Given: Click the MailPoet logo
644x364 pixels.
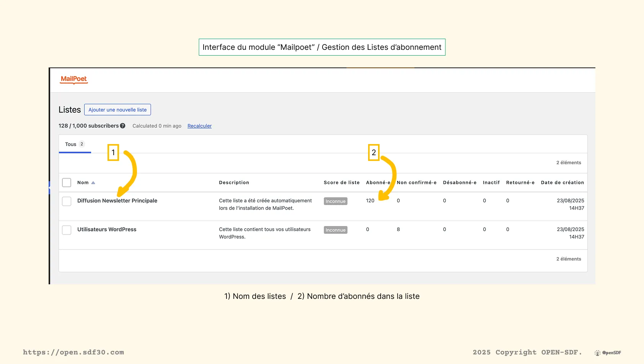Looking at the screenshot, I should click(74, 79).
